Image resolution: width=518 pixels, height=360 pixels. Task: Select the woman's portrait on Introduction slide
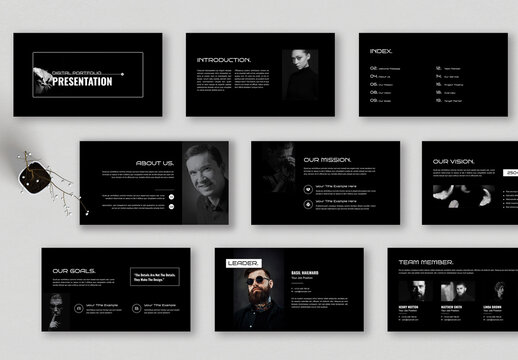300,75
